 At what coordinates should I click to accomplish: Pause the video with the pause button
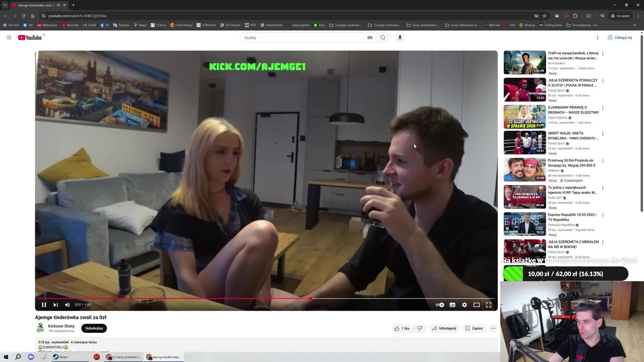coord(44,305)
